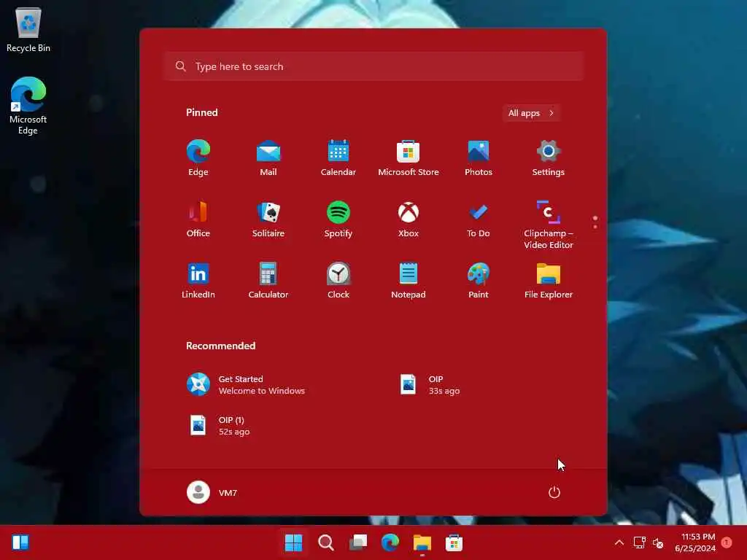Open Paint
This screenshot has height=560, width=747.
pyautogui.click(x=479, y=281)
